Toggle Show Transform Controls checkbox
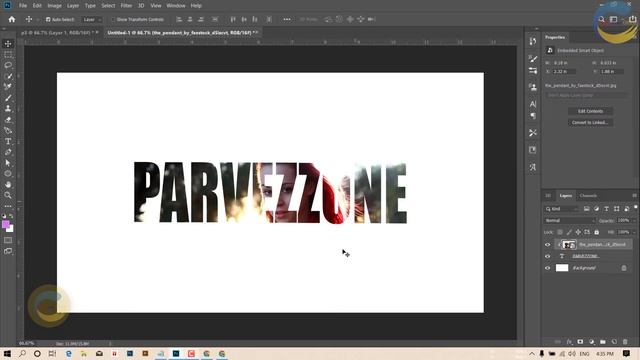640x360 pixels. [x=113, y=19]
